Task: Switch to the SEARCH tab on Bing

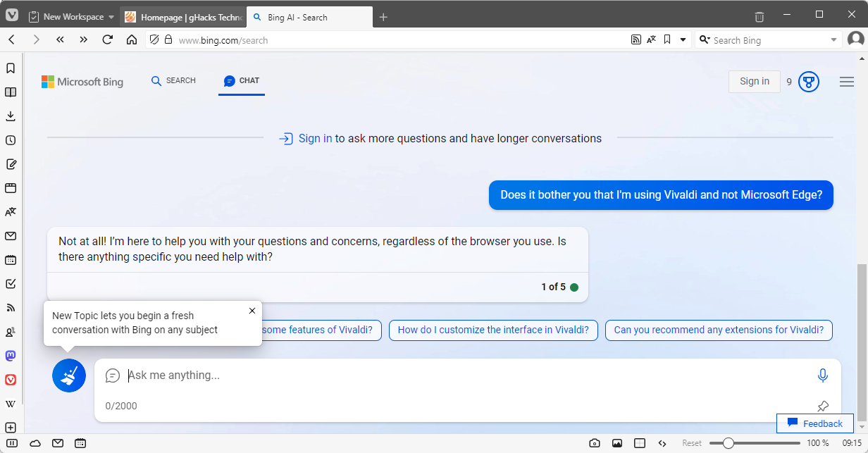Action: point(173,81)
